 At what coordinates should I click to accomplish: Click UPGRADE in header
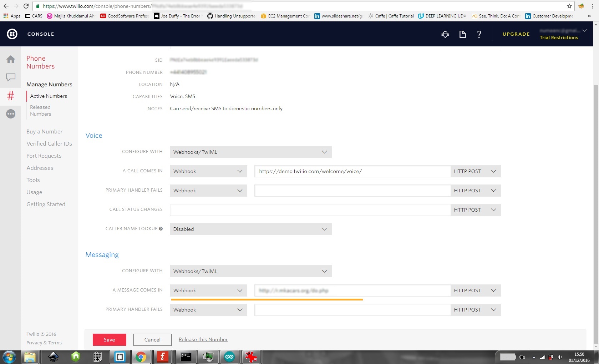point(516,34)
